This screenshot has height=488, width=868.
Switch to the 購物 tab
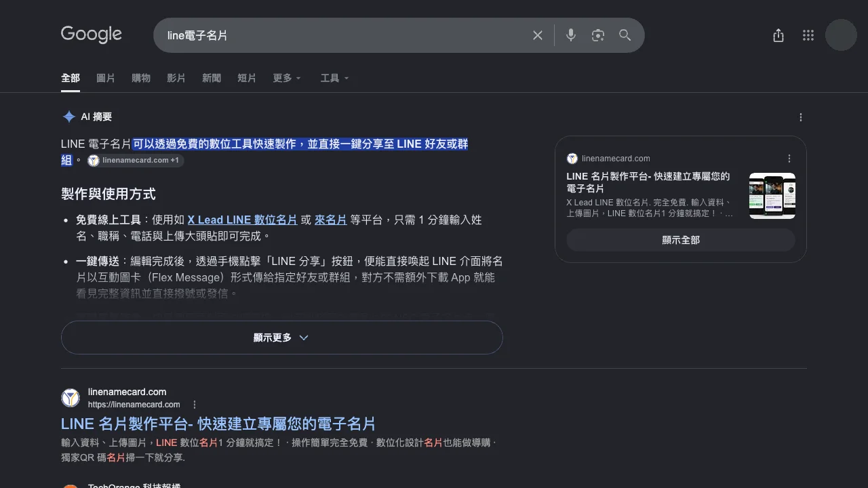(x=141, y=78)
